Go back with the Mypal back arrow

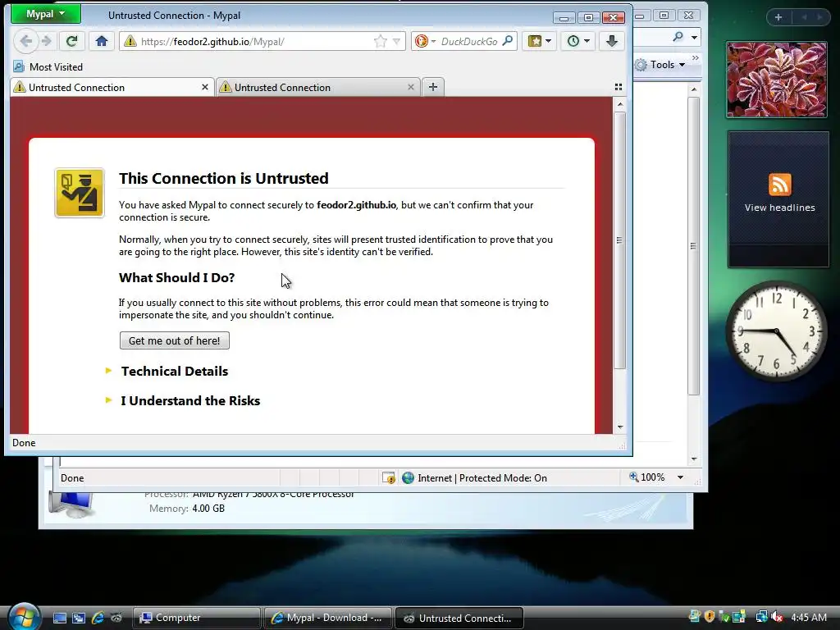[x=25, y=41]
